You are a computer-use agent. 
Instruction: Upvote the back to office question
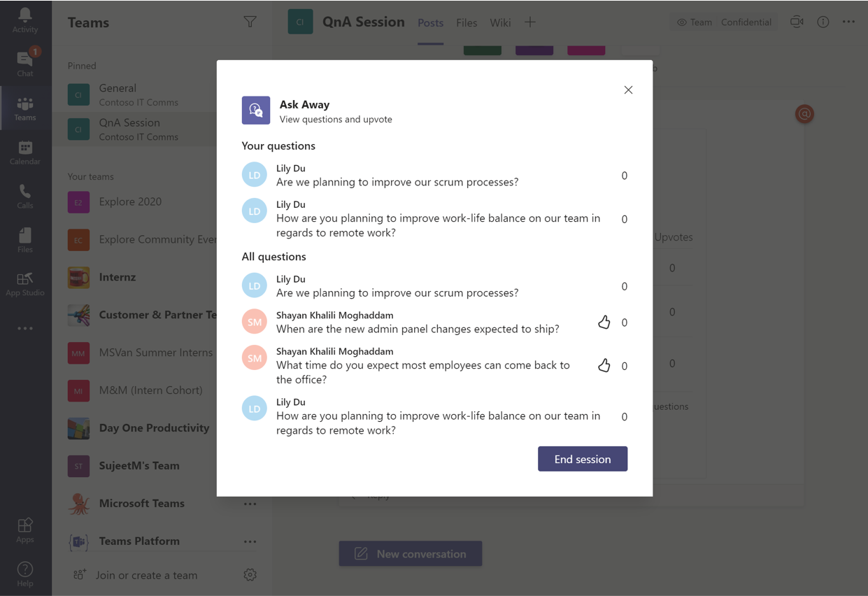click(x=604, y=366)
